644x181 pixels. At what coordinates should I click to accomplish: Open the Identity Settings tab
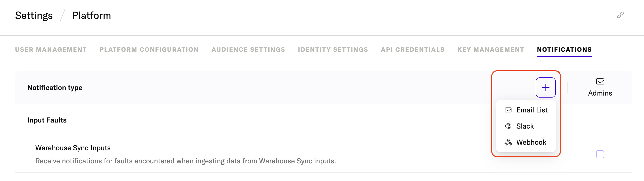tap(333, 50)
